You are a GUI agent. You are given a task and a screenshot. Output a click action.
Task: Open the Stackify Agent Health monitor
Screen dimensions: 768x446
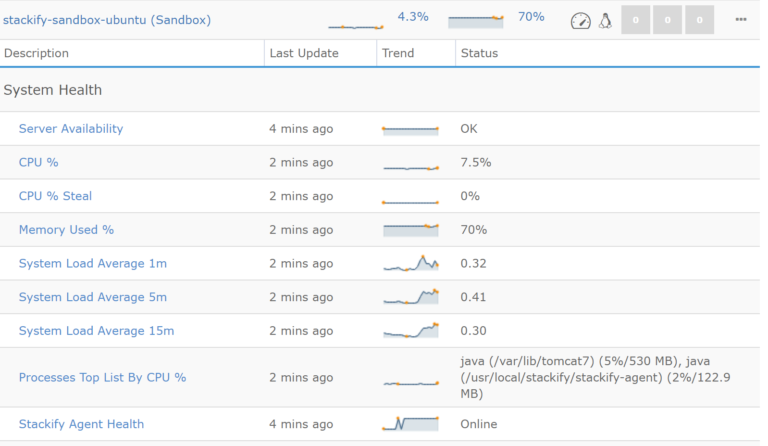coord(81,424)
